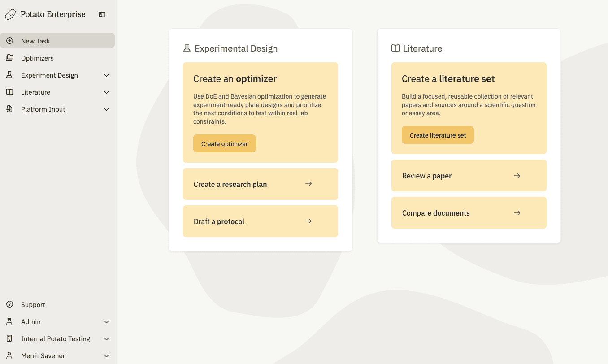Click the arrow on Compare documents

click(517, 213)
